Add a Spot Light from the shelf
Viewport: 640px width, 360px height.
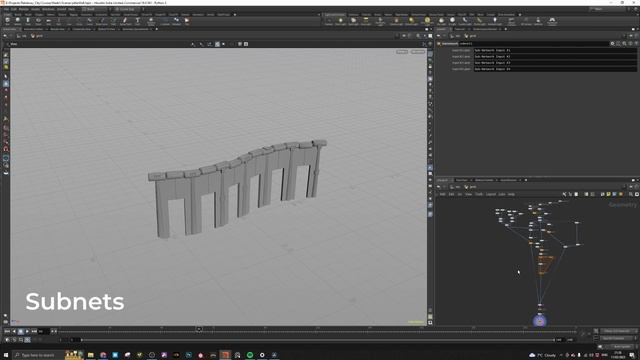click(353, 21)
